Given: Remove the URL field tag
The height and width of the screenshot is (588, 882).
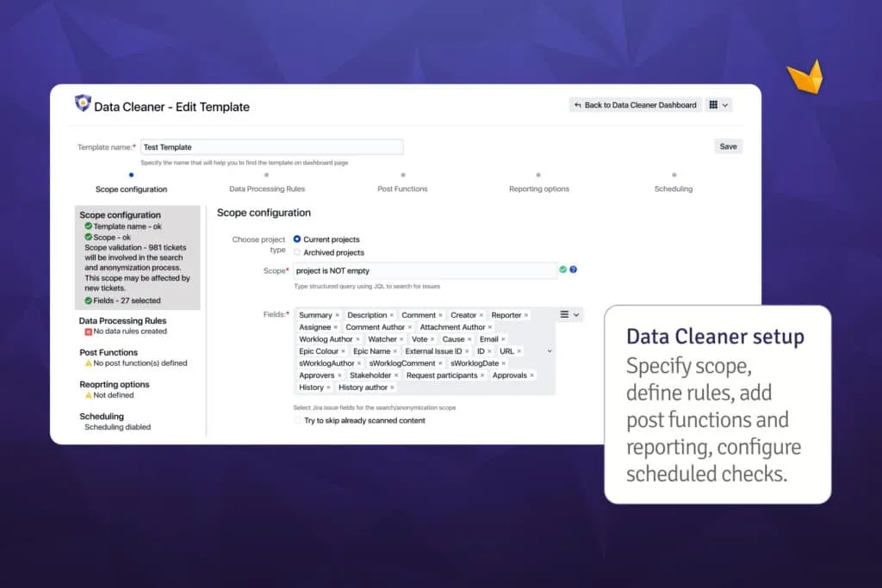Looking at the screenshot, I should click(x=519, y=351).
